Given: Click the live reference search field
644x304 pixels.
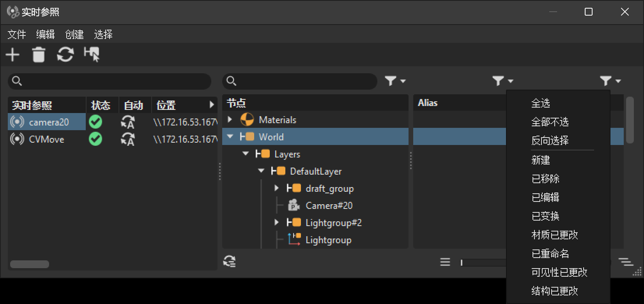Looking at the screenshot, I should point(110,81).
